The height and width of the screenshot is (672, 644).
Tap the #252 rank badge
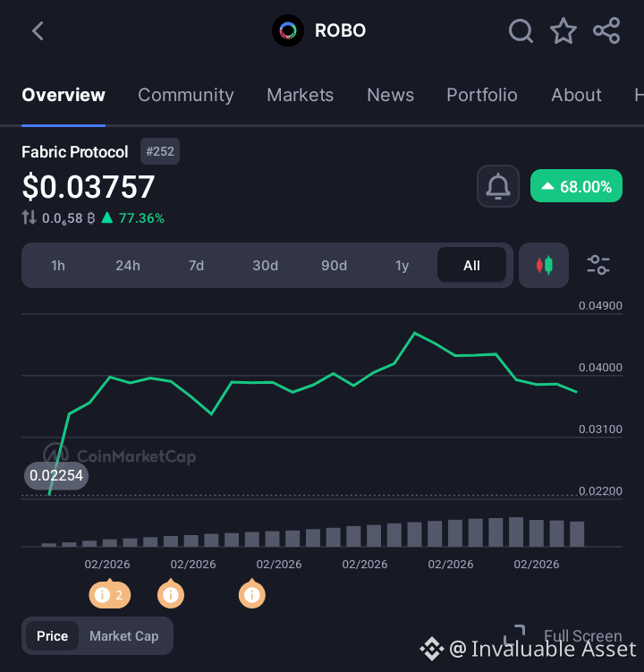coord(160,151)
